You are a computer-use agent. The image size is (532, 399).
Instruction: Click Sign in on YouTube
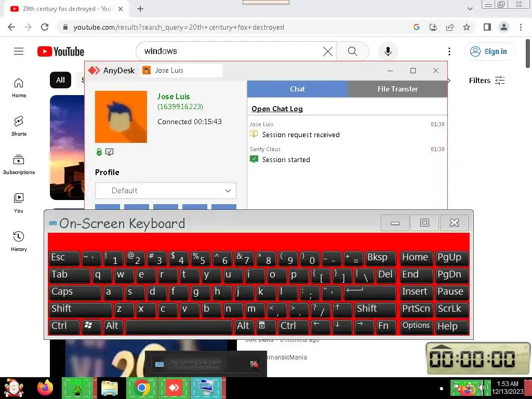(x=488, y=51)
